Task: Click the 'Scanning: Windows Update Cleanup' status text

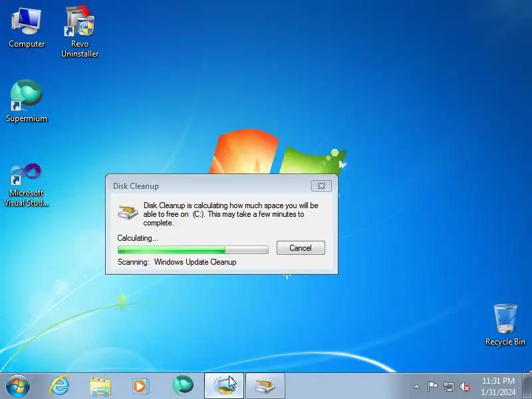Action: click(177, 262)
